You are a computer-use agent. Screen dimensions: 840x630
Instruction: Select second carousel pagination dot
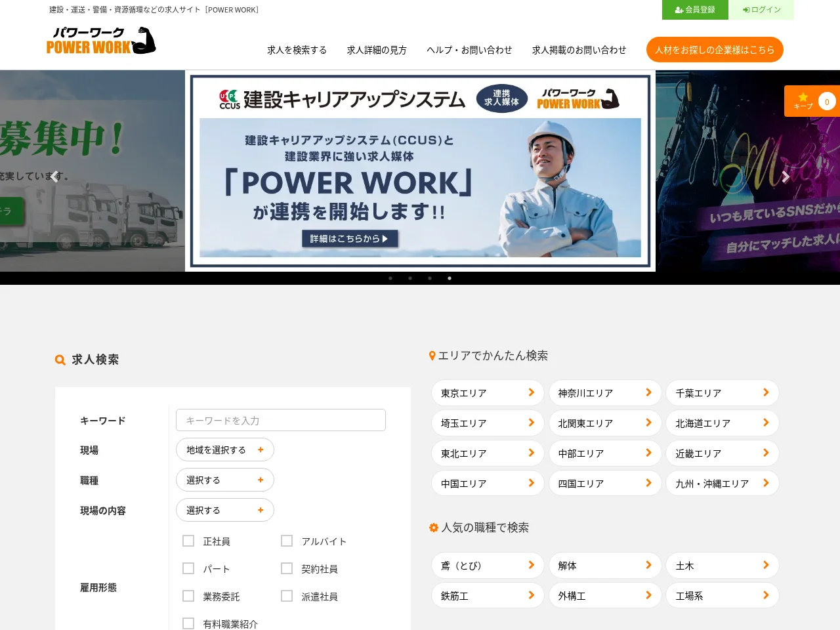click(x=410, y=278)
